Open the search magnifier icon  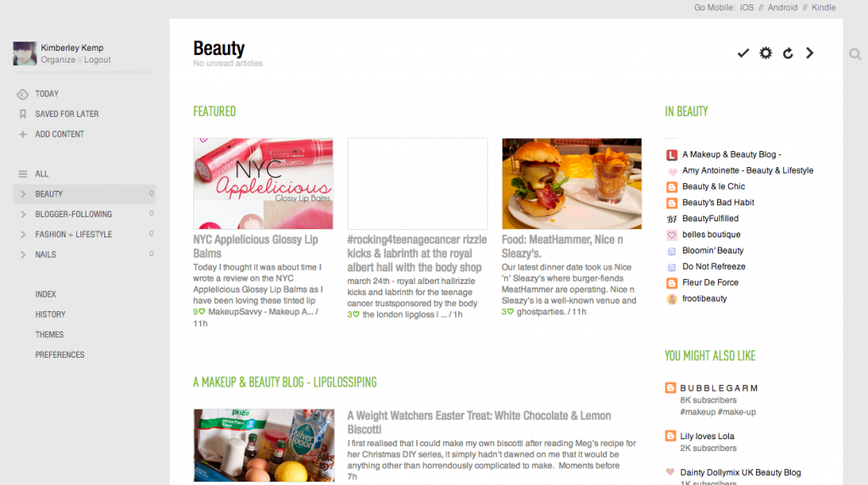tap(855, 54)
